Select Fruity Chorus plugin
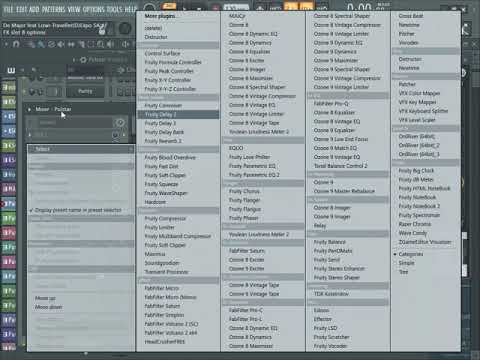The height and width of the screenshot is (360, 480). [x=244, y=191]
